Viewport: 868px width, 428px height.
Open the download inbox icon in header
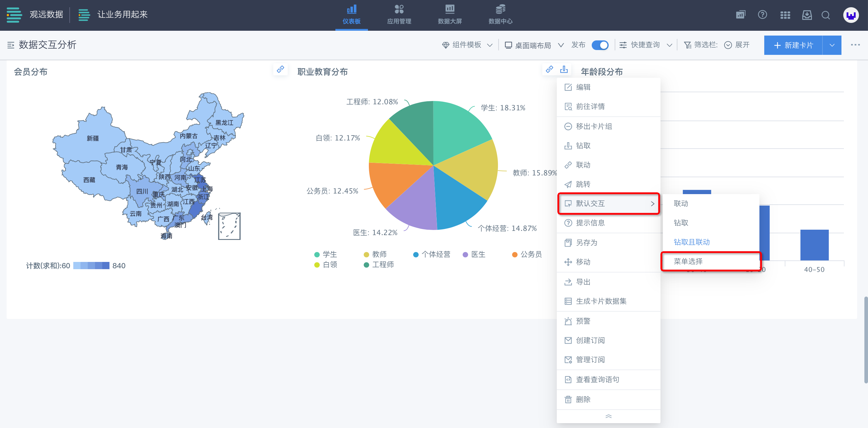coord(807,15)
